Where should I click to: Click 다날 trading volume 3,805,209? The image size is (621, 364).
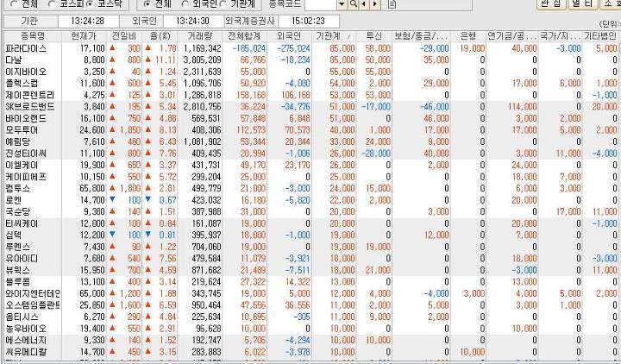pos(203,60)
